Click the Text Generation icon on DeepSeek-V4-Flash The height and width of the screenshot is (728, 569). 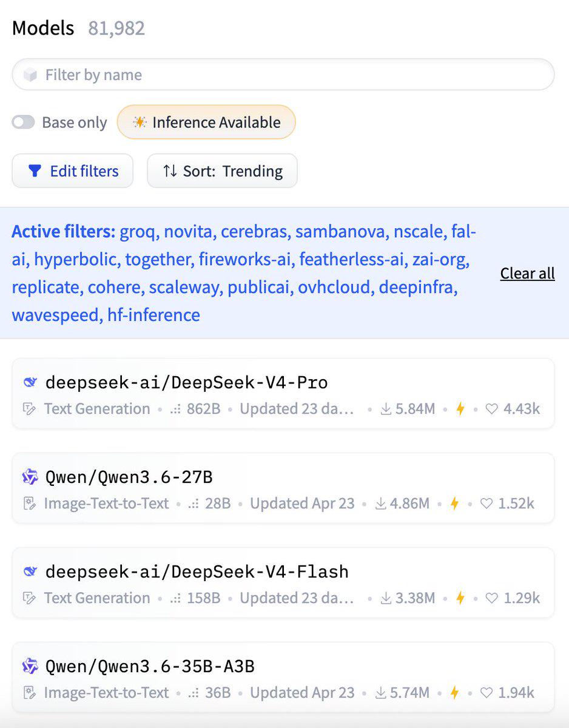click(x=29, y=598)
